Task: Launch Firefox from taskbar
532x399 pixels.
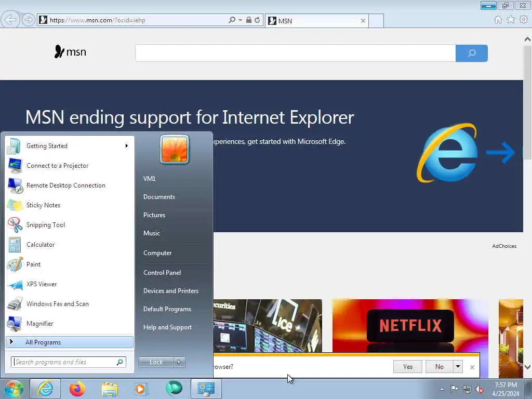Action: tap(77, 389)
